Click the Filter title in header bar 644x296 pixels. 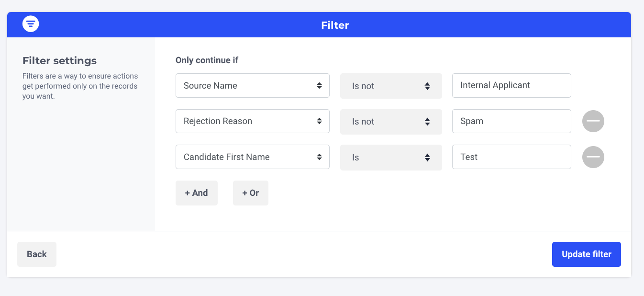pos(335,25)
